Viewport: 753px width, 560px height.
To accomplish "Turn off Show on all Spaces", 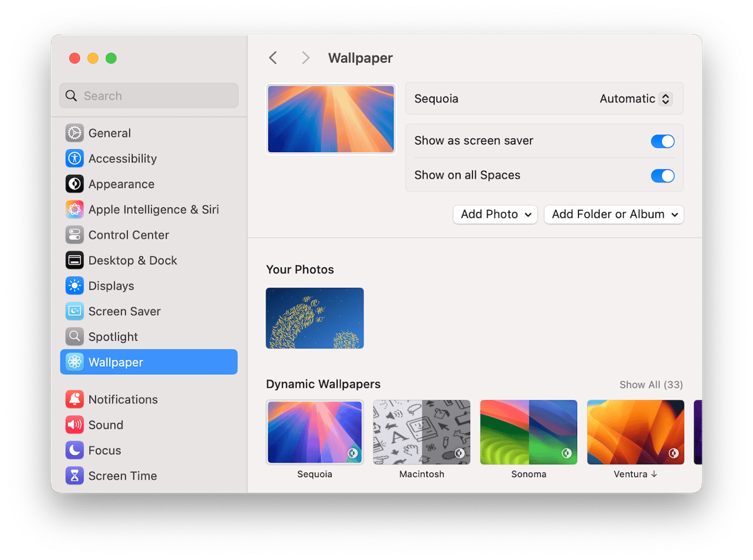I will coord(662,176).
